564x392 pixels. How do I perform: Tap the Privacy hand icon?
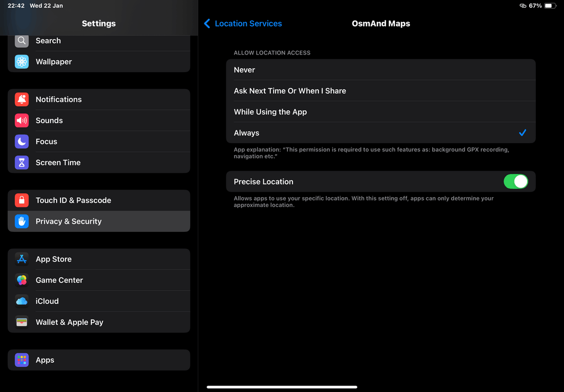(x=21, y=221)
